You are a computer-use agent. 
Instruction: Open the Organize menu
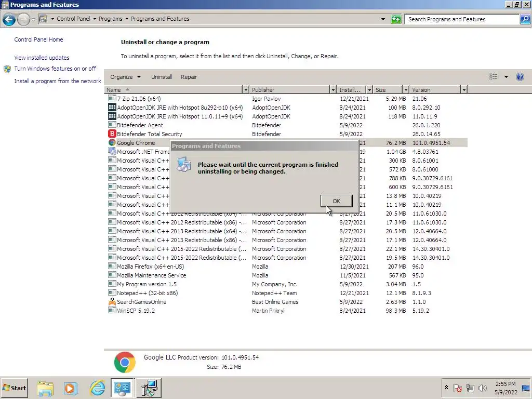(125, 77)
